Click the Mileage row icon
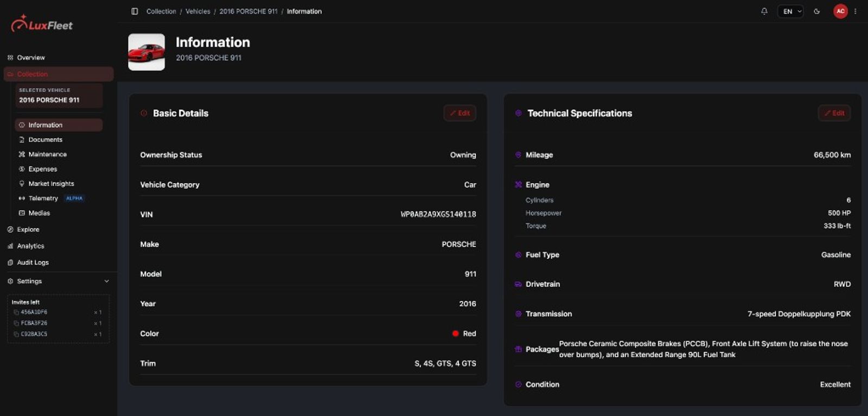Screen dimensions: 868x416 (x=518, y=155)
